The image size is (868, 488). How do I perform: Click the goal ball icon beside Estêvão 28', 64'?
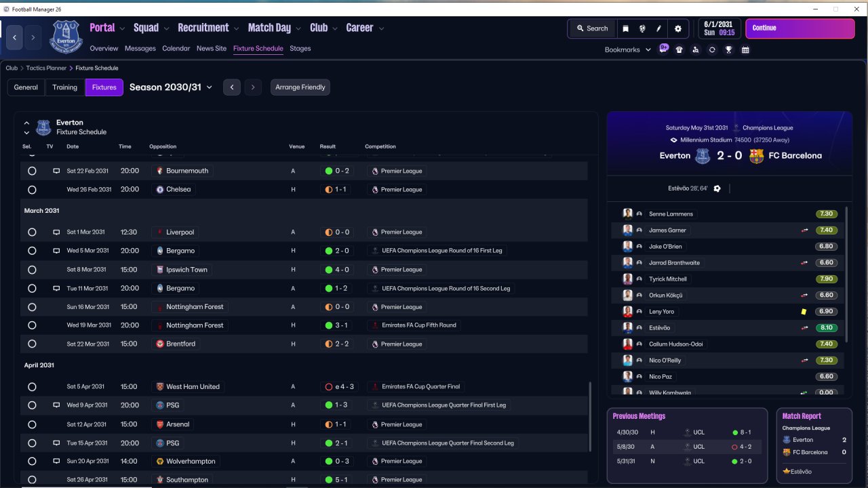click(717, 188)
